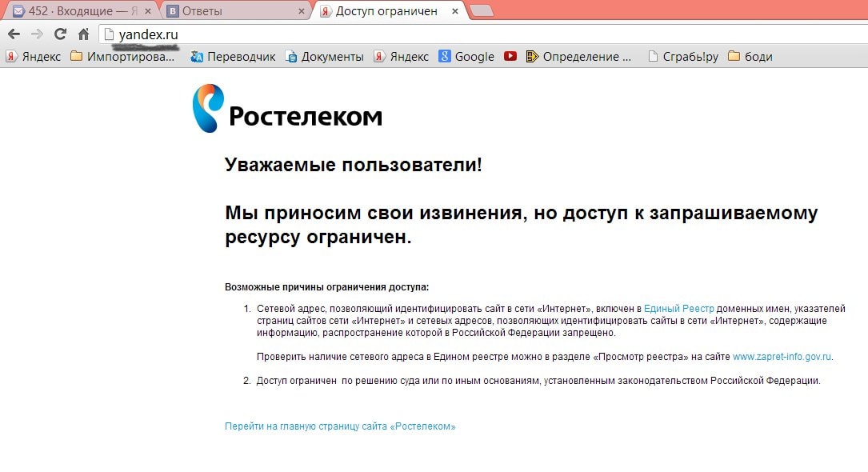868x472 pixels.
Task: Close the 'Доступ ограничен' tab
Action: [455, 11]
